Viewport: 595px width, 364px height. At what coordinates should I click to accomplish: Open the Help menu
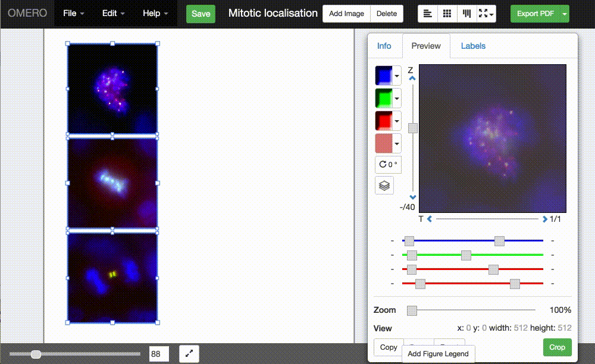coord(155,13)
